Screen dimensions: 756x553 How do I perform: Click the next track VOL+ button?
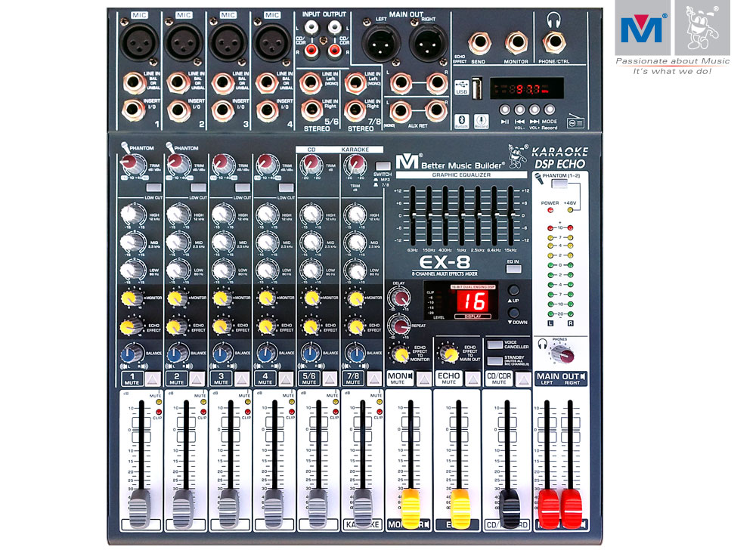534,110
